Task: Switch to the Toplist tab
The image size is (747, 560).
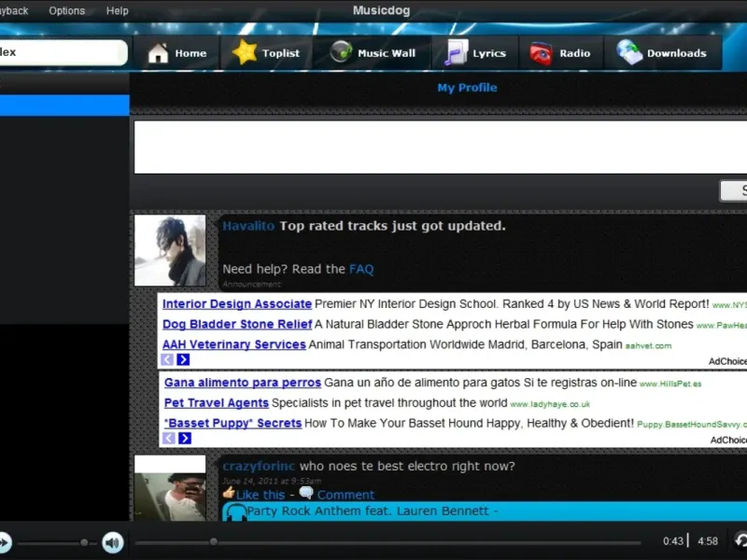Action: [x=266, y=53]
